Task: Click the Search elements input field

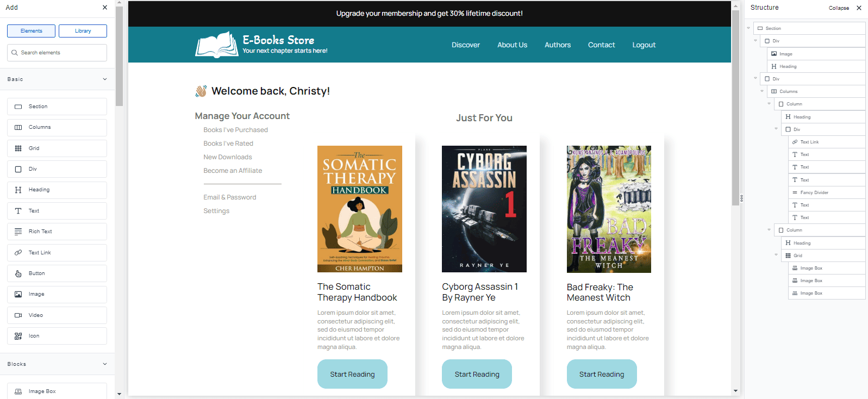Action: (x=57, y=53)
